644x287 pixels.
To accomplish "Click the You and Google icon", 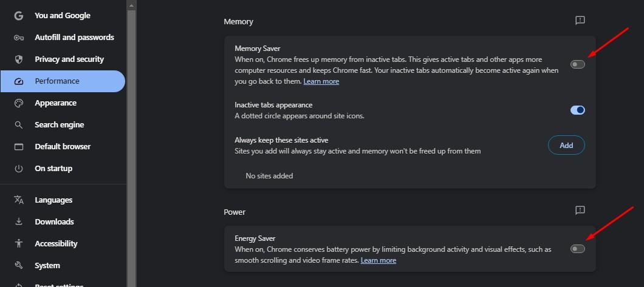I will (x=19, y=16).
